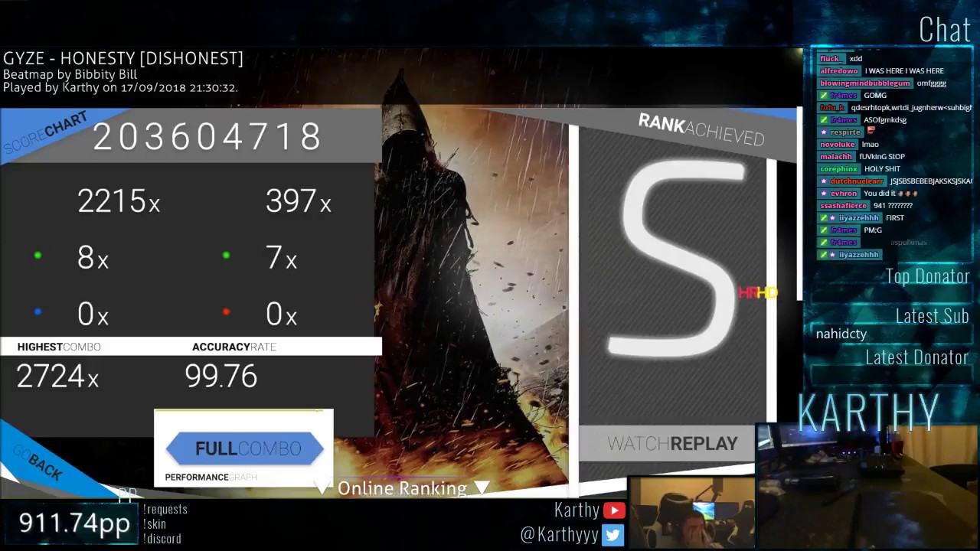Click the star badge next to dutchnuclearr

(x=824, y=181)
